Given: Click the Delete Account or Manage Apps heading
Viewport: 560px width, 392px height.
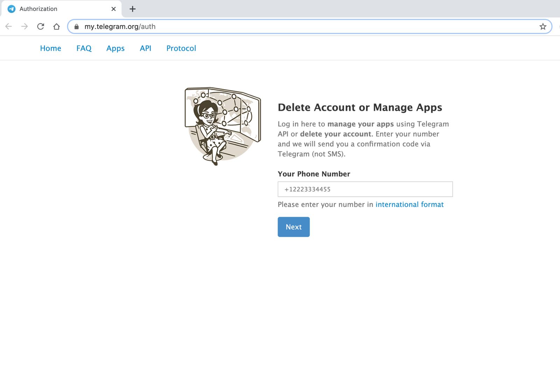Looking at the screenshot, I should coord(360,107).
